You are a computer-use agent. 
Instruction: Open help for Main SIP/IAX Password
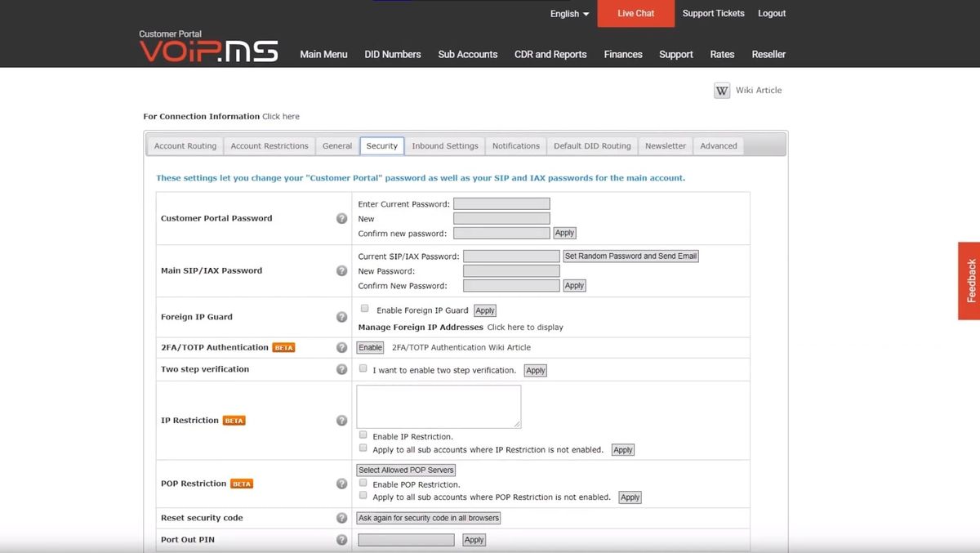coord(341,270)
